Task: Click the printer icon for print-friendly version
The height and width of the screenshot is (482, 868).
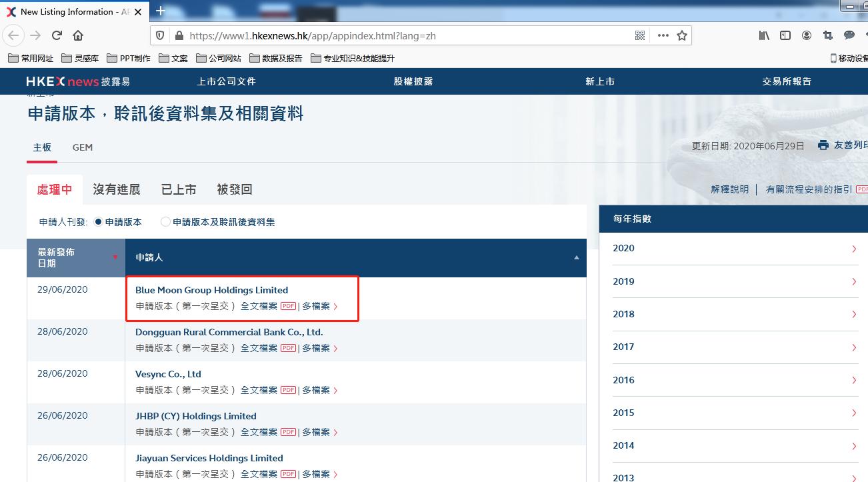Action: point(823,145)
